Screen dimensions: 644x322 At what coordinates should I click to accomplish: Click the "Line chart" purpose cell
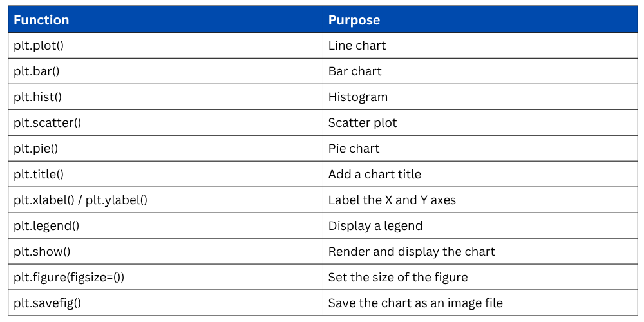[x=357, y=46]
